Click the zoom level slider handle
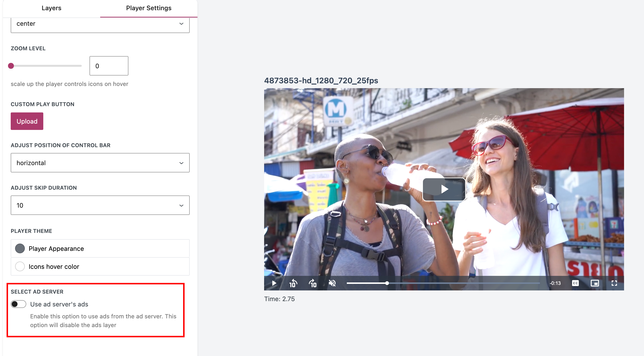The width and height of the screenshot is (644, 356). (11, 66)
